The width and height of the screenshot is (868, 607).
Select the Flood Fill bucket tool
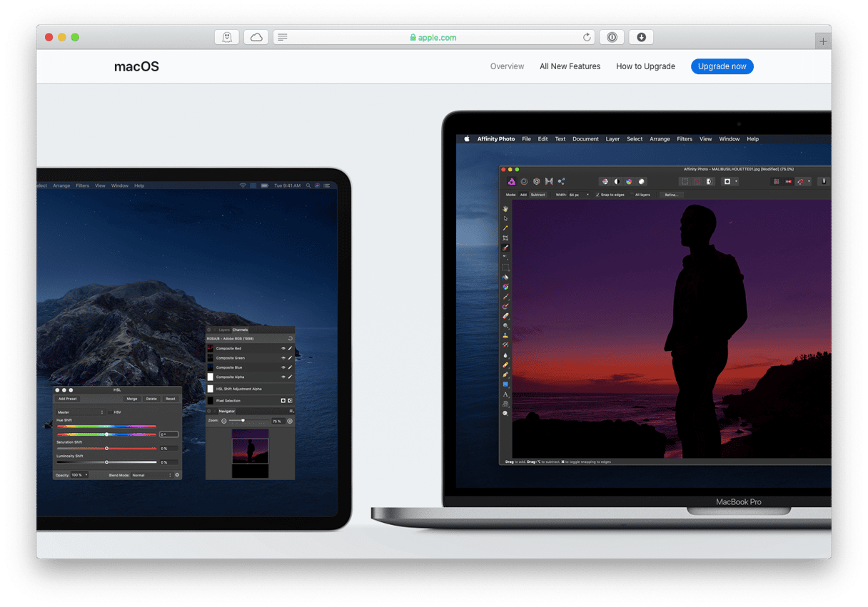[x=505, y=277]
